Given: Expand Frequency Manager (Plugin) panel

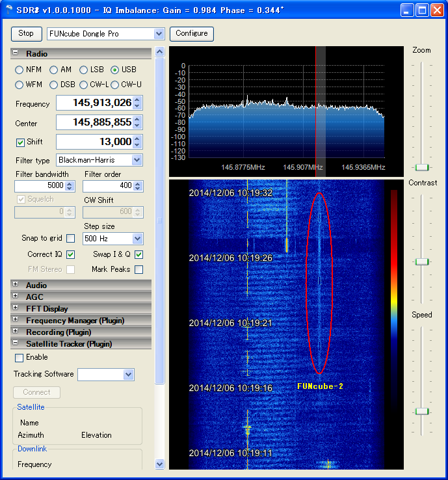Looking at the screenshot, I should coord(16,319).
